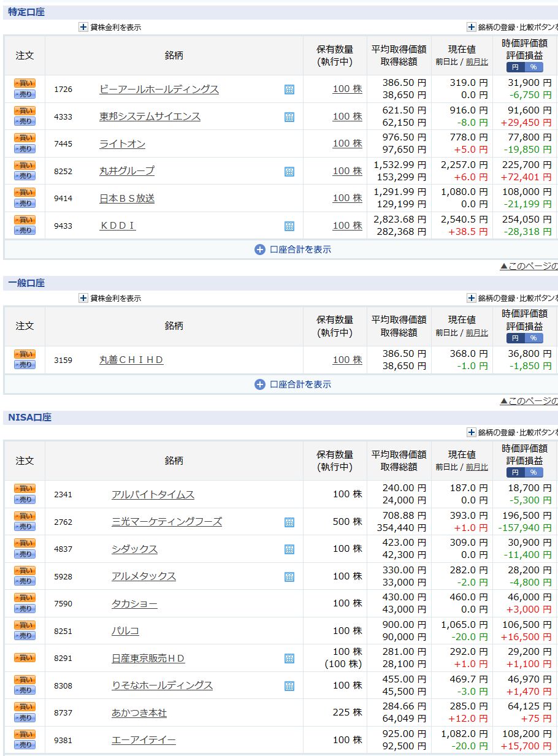Open ライトオン stock link
558x756 pixels.
(x=123, y=143)
